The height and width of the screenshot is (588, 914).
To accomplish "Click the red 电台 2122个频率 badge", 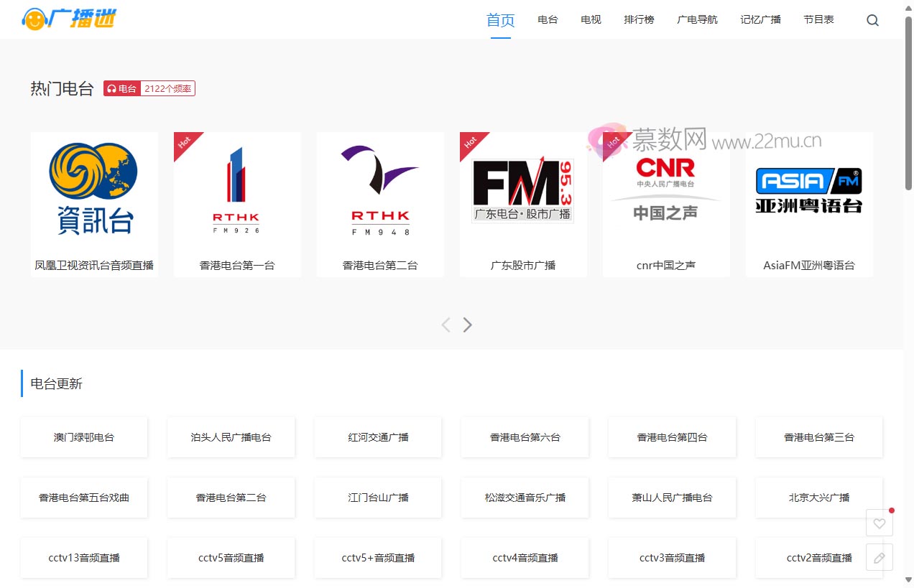I will 149,88.
